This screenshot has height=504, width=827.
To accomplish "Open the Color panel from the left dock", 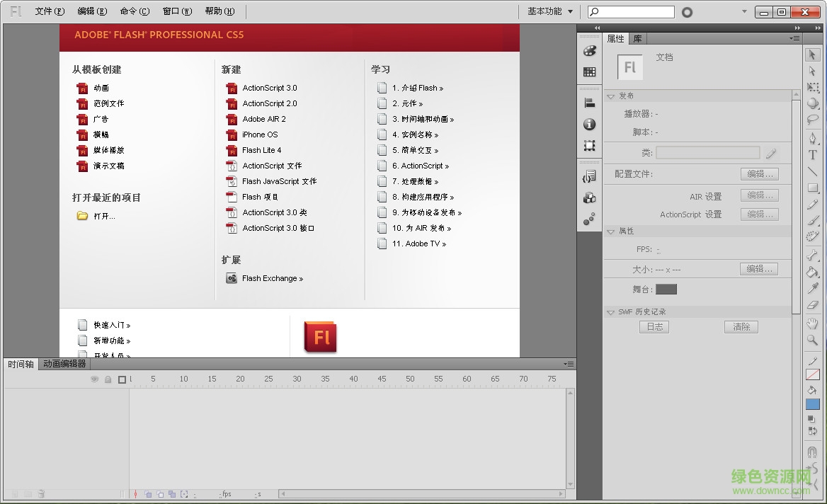I will tap(589, 50).
